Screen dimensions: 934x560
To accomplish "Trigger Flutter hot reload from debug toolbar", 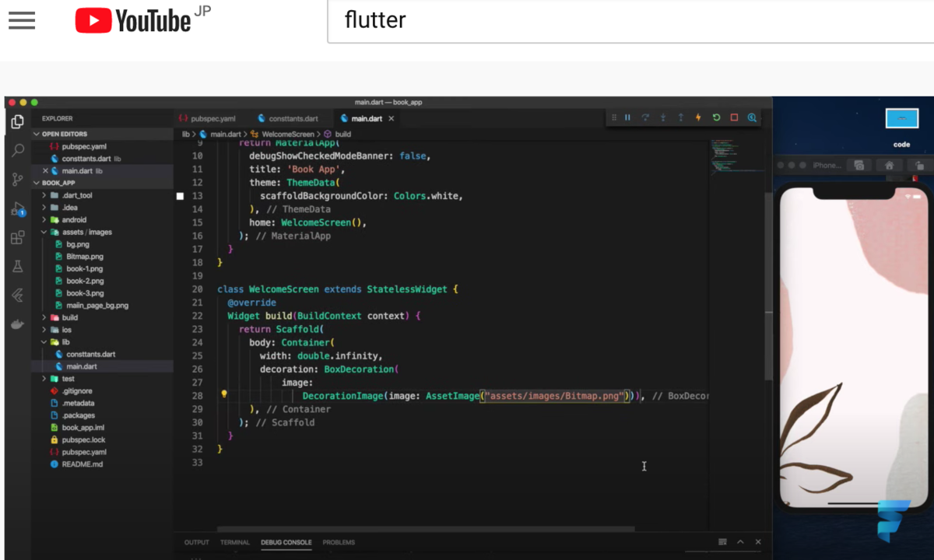I will pos(698,117).
